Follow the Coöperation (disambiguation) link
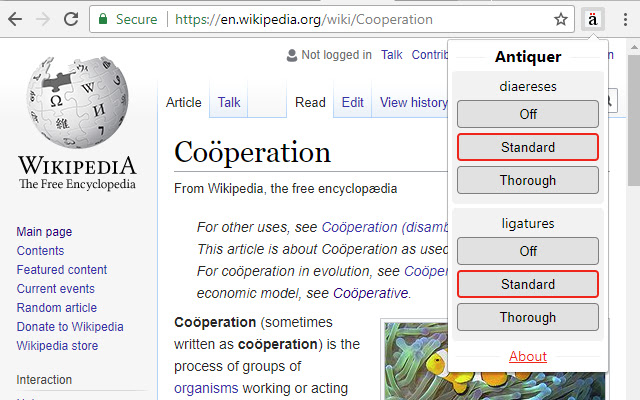Image resolution: width=640 pixels, height=400 pixels. 384,227
